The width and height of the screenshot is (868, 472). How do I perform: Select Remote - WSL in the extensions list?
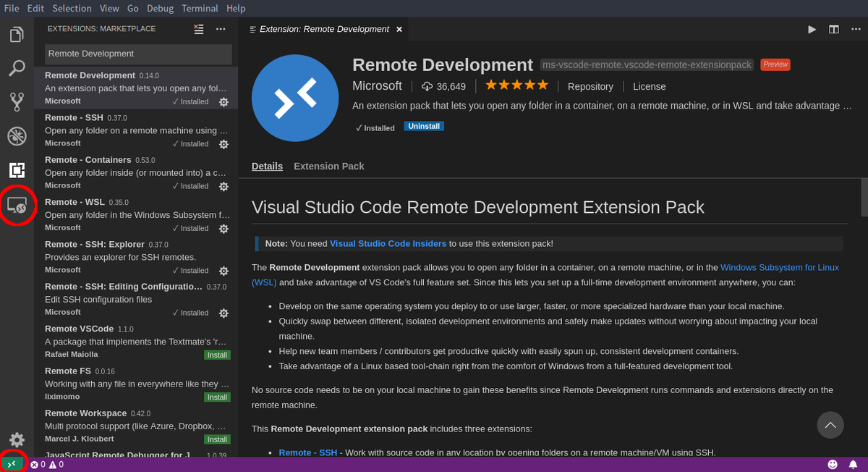coord(136,214)
